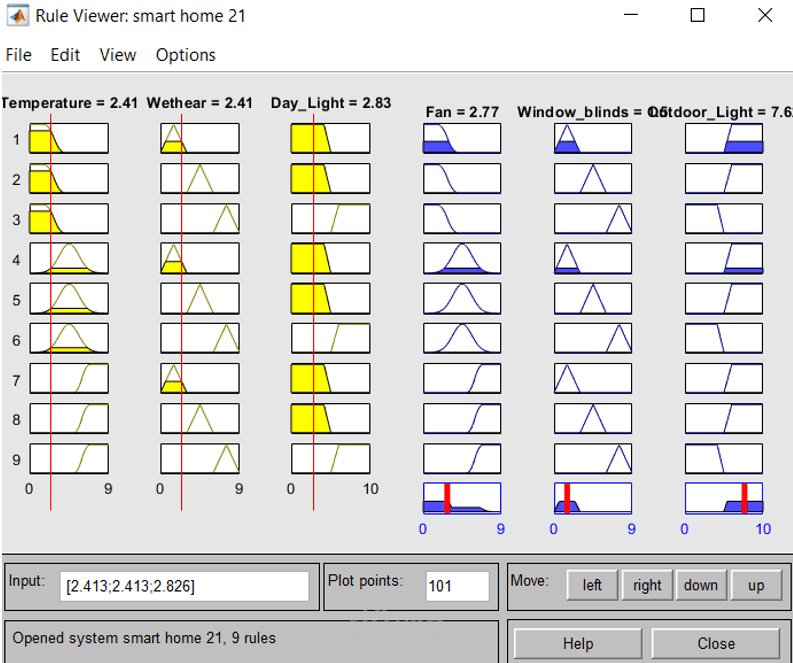Maximize the Rule Viewer window

697,15
